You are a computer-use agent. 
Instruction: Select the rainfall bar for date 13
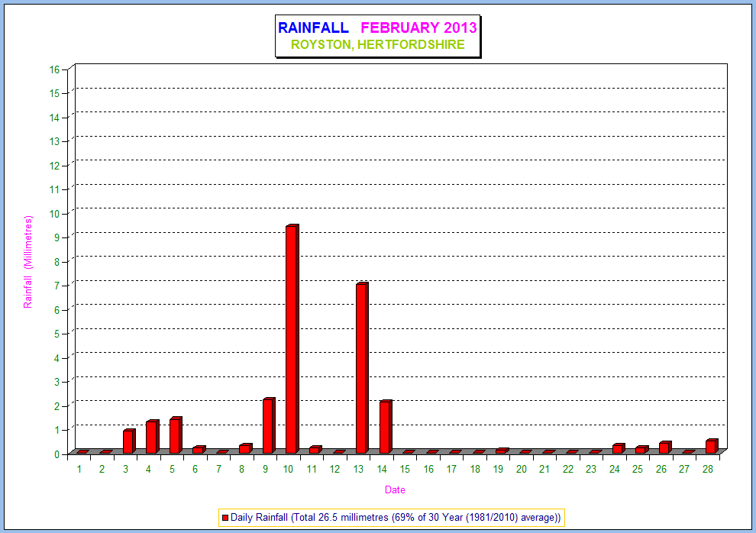click(x=362, y=368)
